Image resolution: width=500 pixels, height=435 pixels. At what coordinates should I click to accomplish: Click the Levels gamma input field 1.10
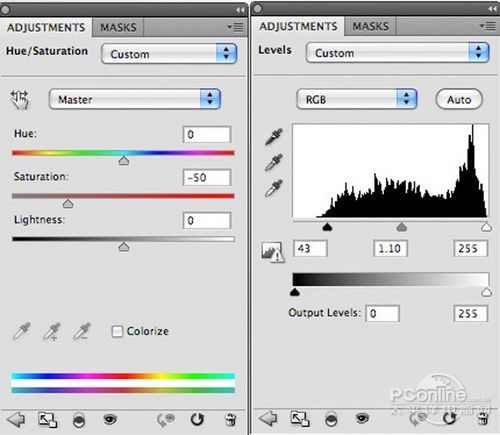[x=390, y=248]
